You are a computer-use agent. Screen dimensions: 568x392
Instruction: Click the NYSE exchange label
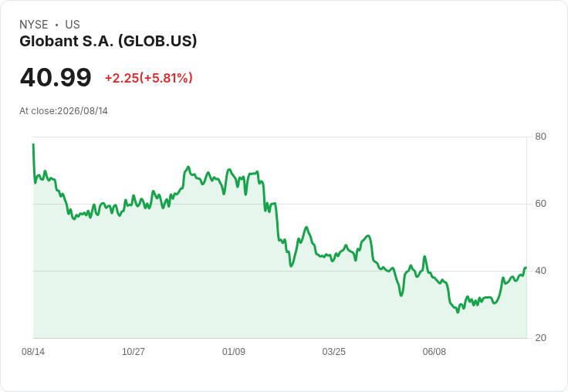click(x=34, y=24)
